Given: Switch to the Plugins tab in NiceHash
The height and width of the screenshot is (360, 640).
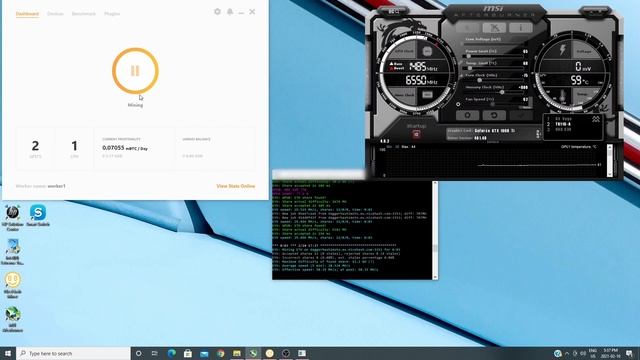Looking at the screenshot, I should pos(112,13).
